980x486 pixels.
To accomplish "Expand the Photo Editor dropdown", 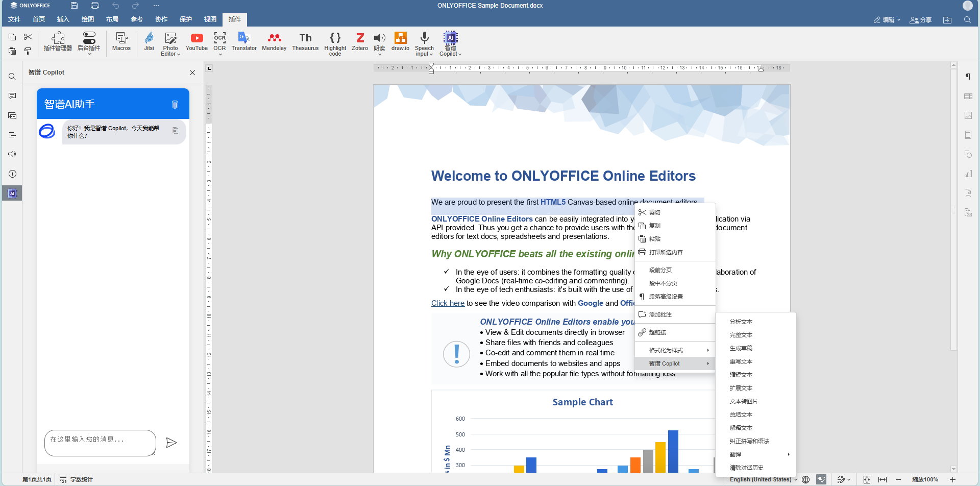I will 179,54.
